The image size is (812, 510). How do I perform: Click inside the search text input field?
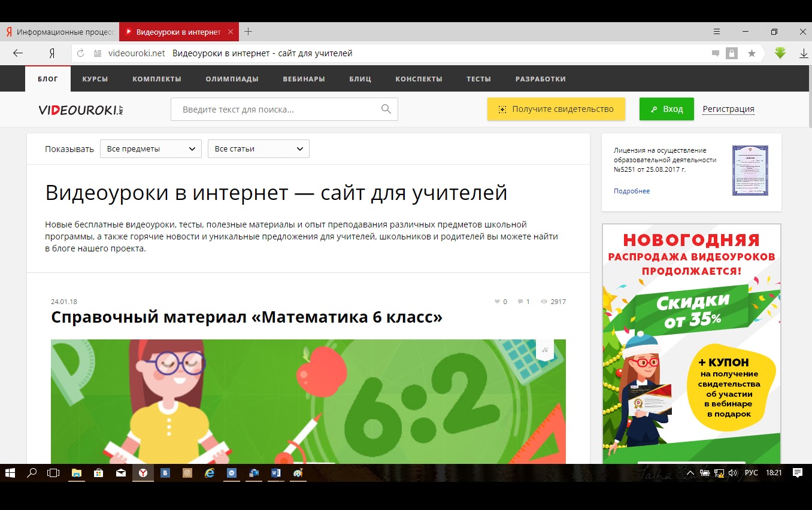[269, 109]
